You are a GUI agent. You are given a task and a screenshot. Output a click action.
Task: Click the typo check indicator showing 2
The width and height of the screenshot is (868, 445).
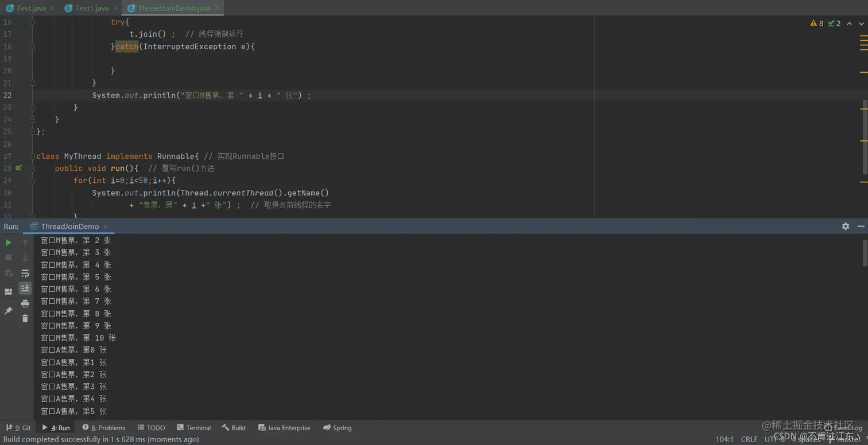834,24
